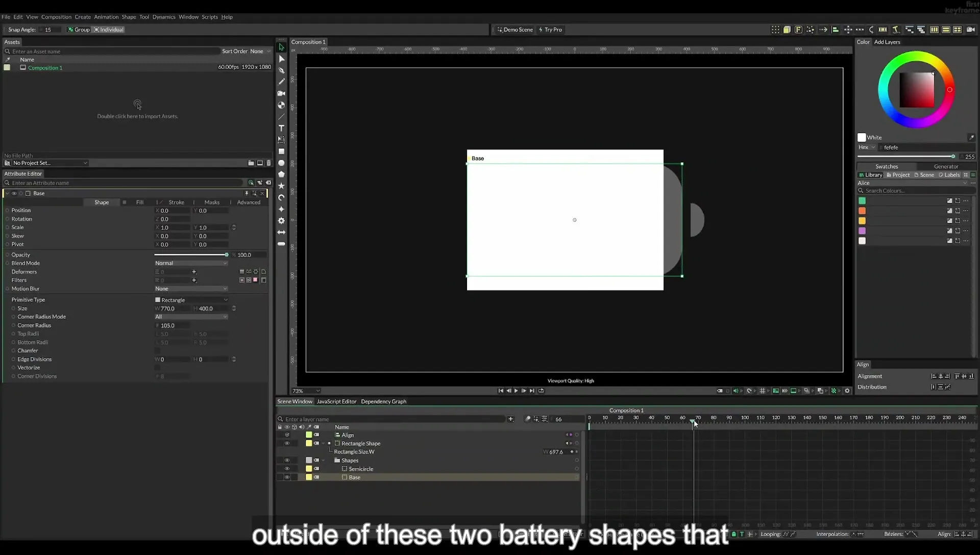
Task: Open the Sort Order None dropdown
Action: pyautogui.click(x=260, y=51)
